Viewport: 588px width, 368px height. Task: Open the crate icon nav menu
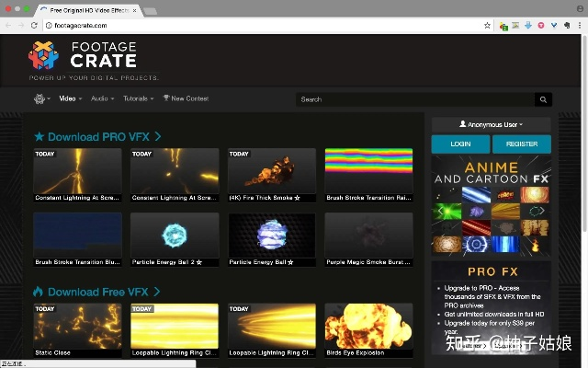pos(41,98)
